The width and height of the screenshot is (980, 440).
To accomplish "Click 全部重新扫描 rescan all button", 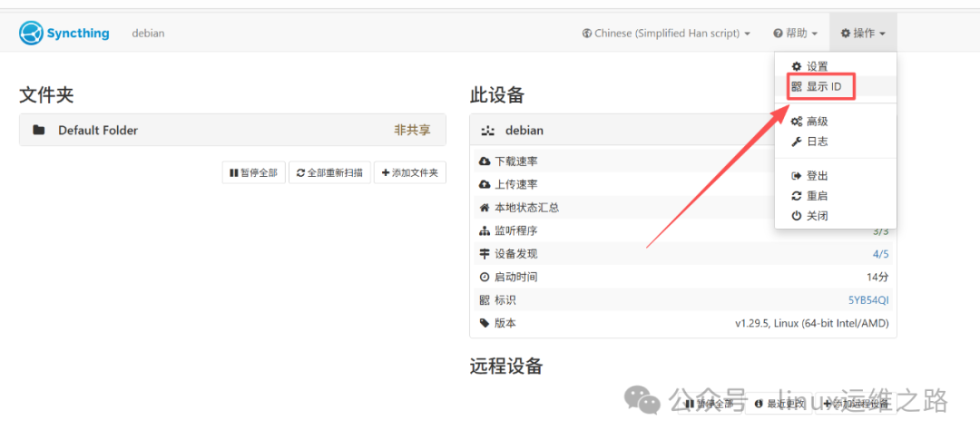I will (x=330, y=172).
